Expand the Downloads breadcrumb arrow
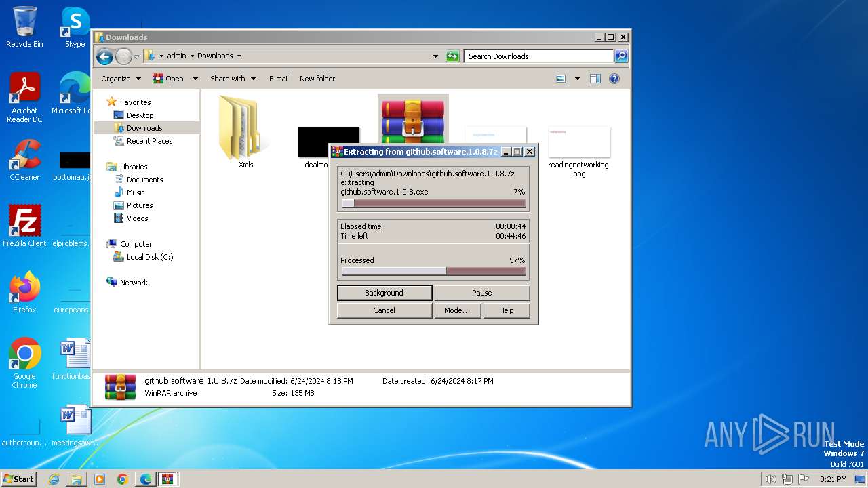This screenshot has height=488, width=868. [x=239, y=56]
